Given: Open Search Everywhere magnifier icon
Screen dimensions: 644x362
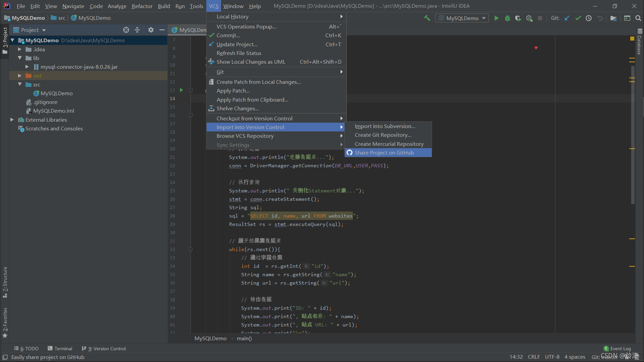Looking at the screenshot, I should click(x=638, y=18).
